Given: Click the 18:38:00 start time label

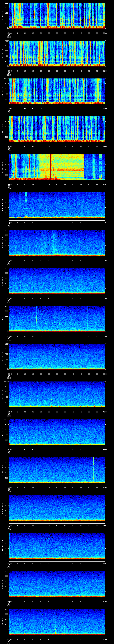Looking at the screenshot, I should coord(9,374).
